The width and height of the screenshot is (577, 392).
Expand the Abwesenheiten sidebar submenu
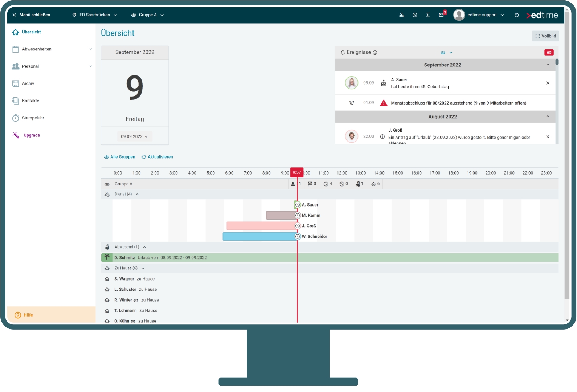pyautogui.click(x=91, y=49)
